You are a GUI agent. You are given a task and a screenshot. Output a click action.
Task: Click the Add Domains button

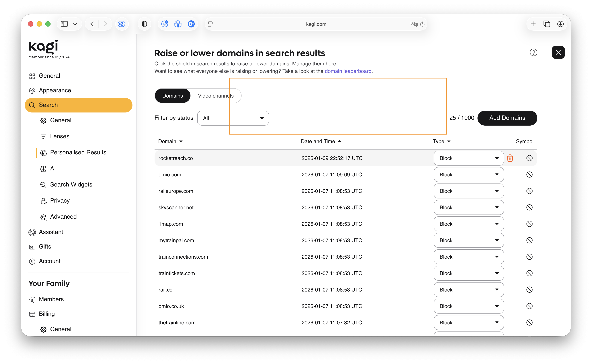(507, 118)
